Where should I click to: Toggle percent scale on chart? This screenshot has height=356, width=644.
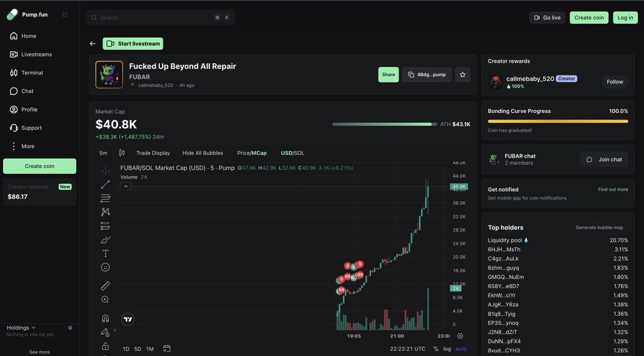[436, 349]
